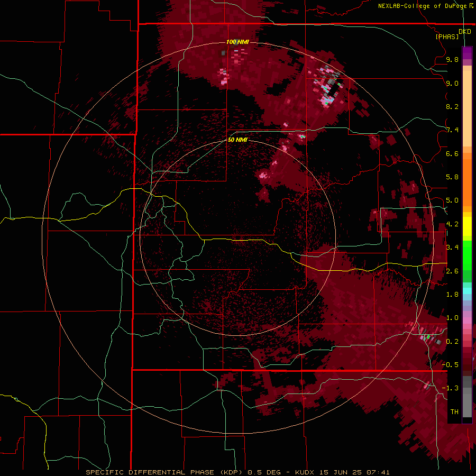The image size is (476, 476).
Task: Click the 0.2 value on color scale
Action: (452, 342)
